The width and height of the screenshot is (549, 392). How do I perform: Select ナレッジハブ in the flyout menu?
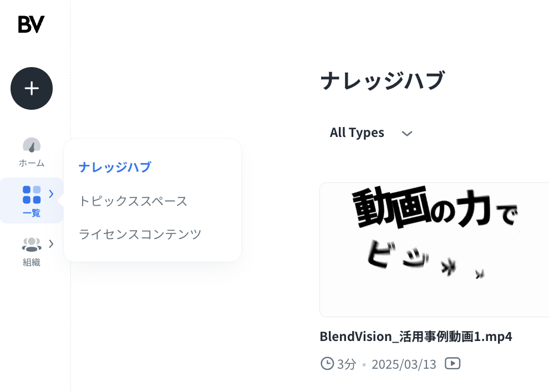coord(115,167)
